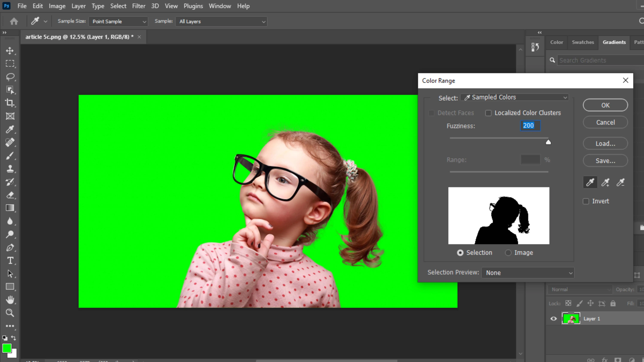Click Cancel in Color Range dialog
Screen dimensions: 644x362
(605, 122)
